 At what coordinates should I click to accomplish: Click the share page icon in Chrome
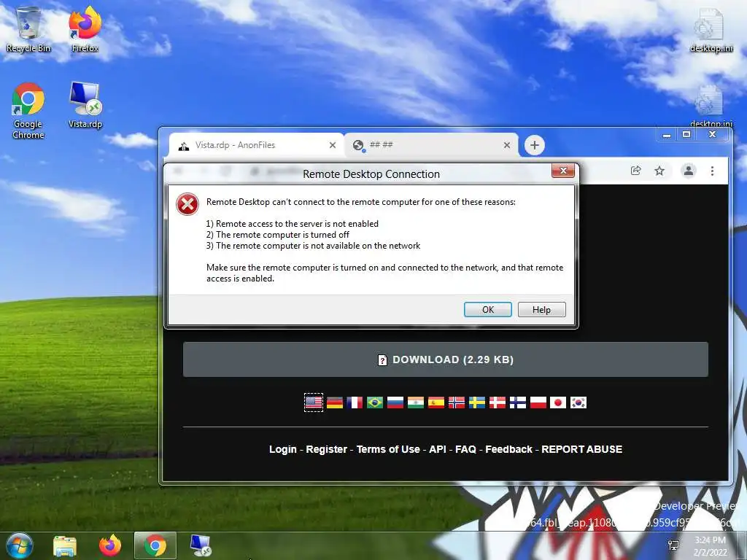tap(635, 171)
